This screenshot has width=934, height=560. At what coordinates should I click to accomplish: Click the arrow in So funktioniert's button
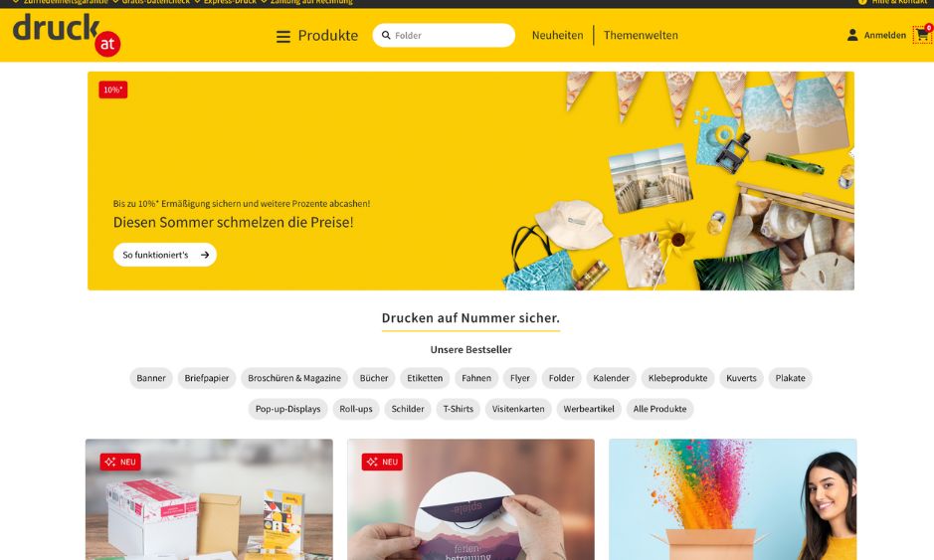205,255
